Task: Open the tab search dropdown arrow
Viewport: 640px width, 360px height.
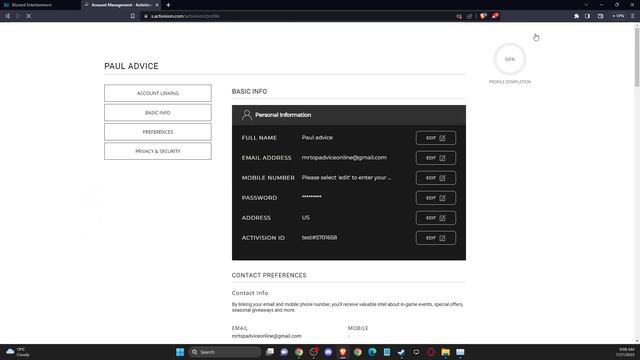Action: pos(586,5)
